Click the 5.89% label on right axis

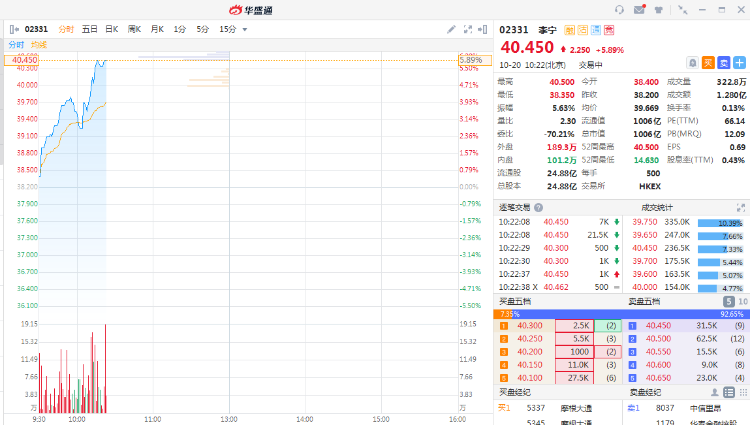[475, 60]
